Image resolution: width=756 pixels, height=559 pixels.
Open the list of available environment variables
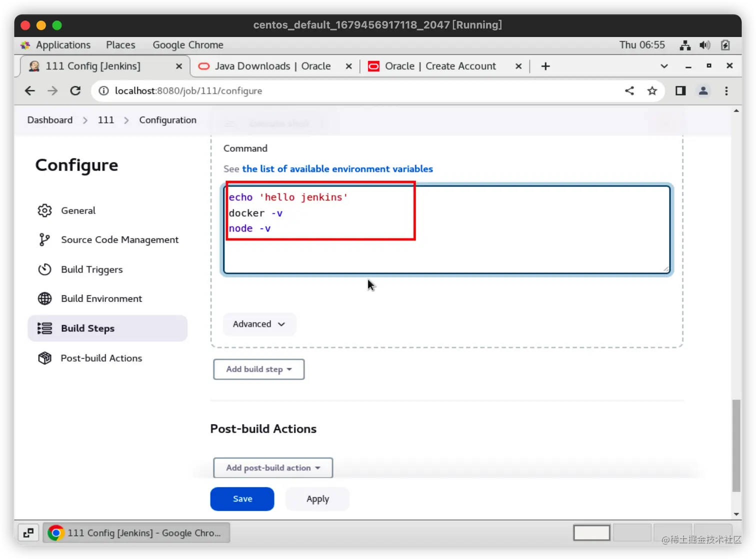pyautogui.click(x=337, y=169)
